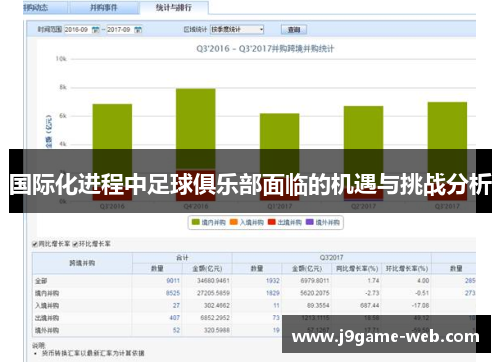Viewport: 500px width, 362px height.
Task: Select the 出境并购 table row label
Action: (x=47, y=318)
